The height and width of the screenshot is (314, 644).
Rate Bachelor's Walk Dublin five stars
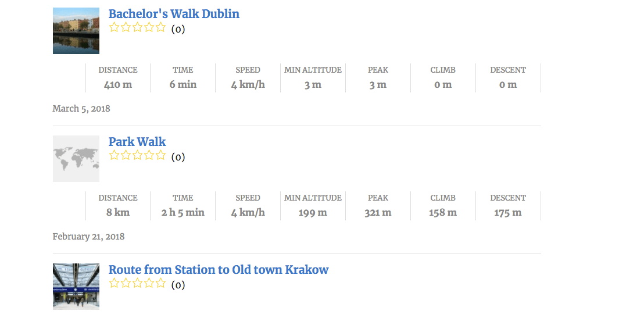(x=161, y=27)
